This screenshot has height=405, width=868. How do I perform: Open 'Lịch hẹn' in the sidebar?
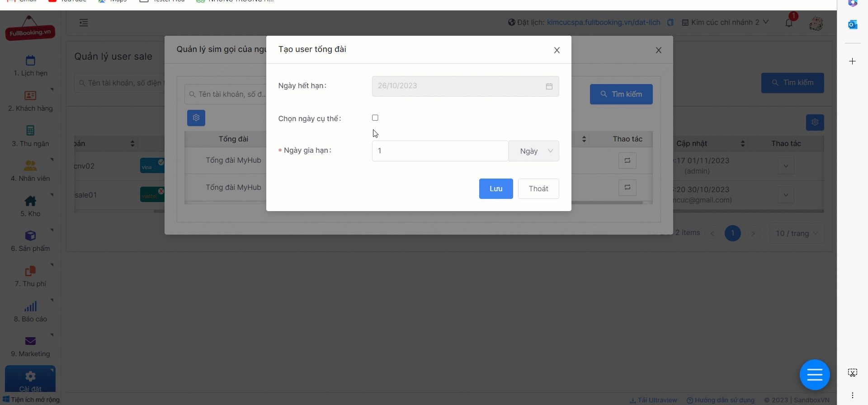click(x=30, y=66)
